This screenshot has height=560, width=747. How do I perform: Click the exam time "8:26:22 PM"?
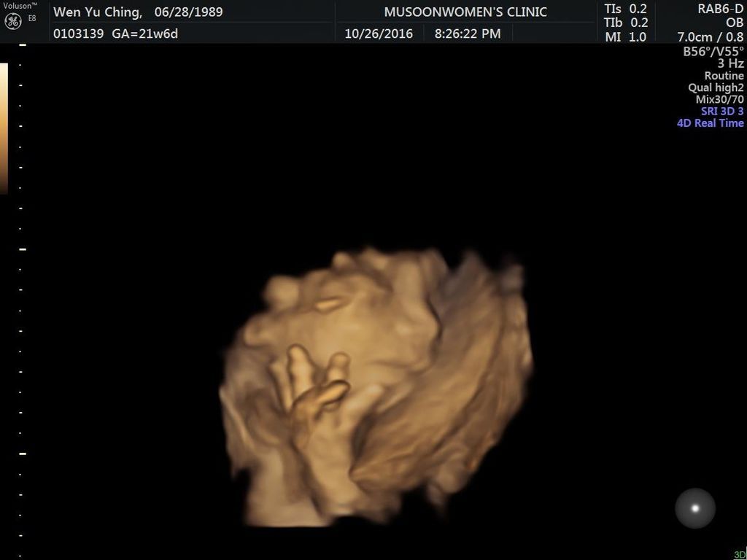coord(468,34)
